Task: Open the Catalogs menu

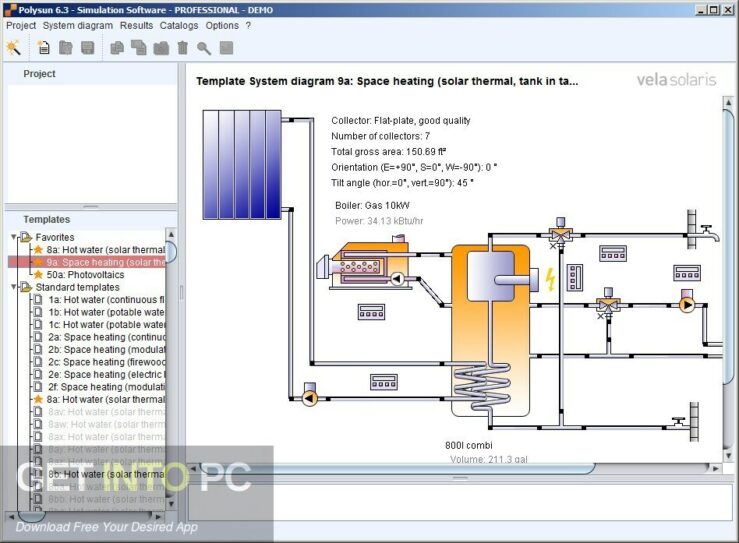Action: coord(179,25)
